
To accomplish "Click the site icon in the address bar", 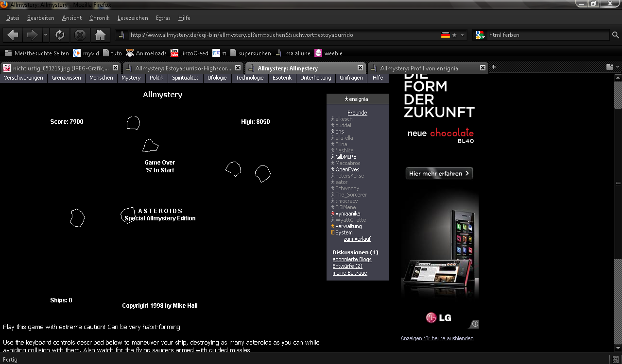I will 122,35.
